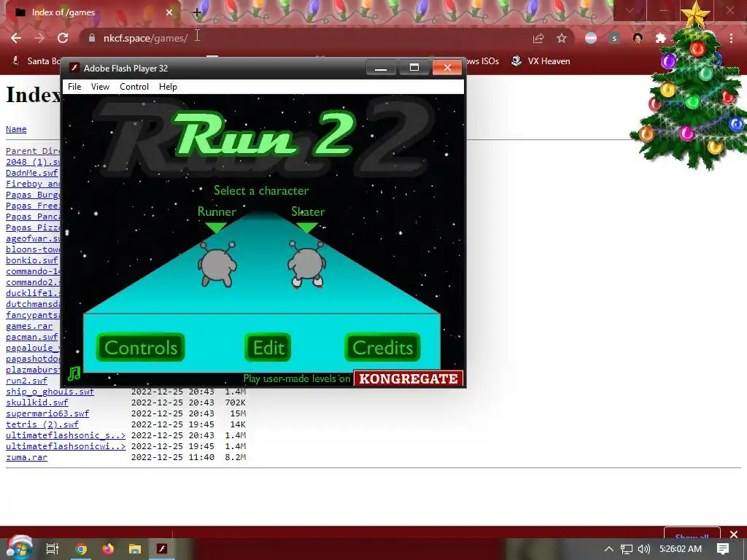Open the Controls screen in Run 2
747x560 pixels.
(x=141, y=347)
